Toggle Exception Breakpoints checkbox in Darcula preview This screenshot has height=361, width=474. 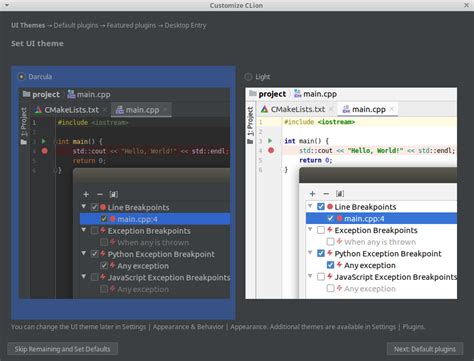point(95,231)
